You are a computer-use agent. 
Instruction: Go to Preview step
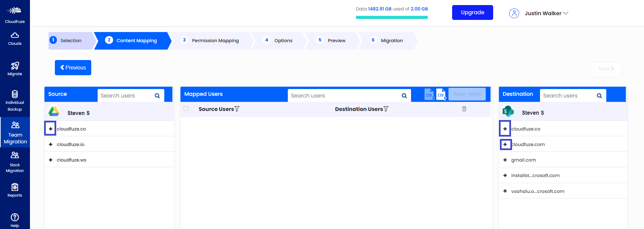coord(332,41)
